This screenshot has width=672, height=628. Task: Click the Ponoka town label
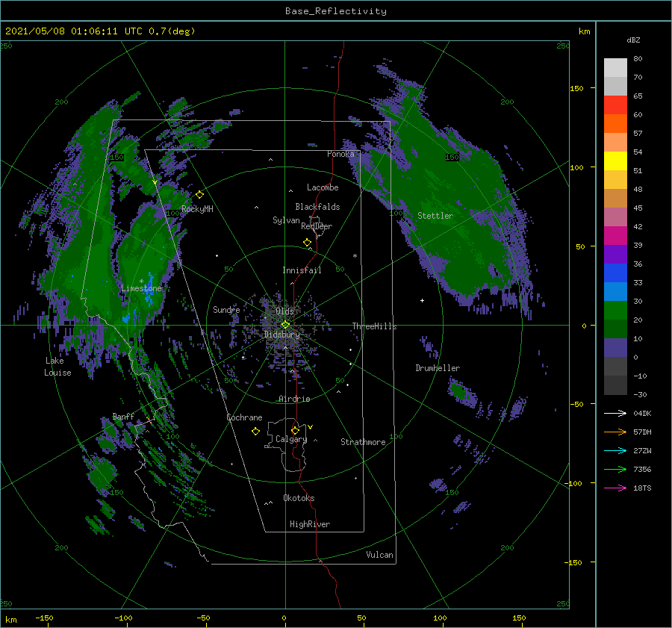tap(340, 154)
